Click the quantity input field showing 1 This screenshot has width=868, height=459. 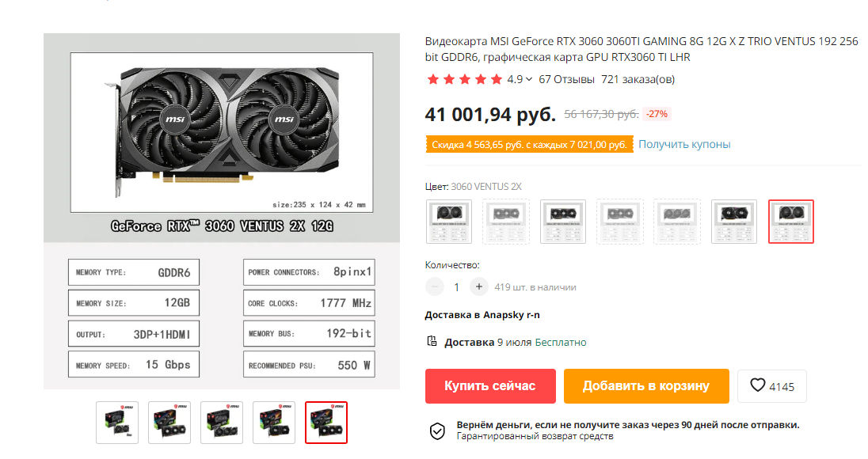[457, 287]
